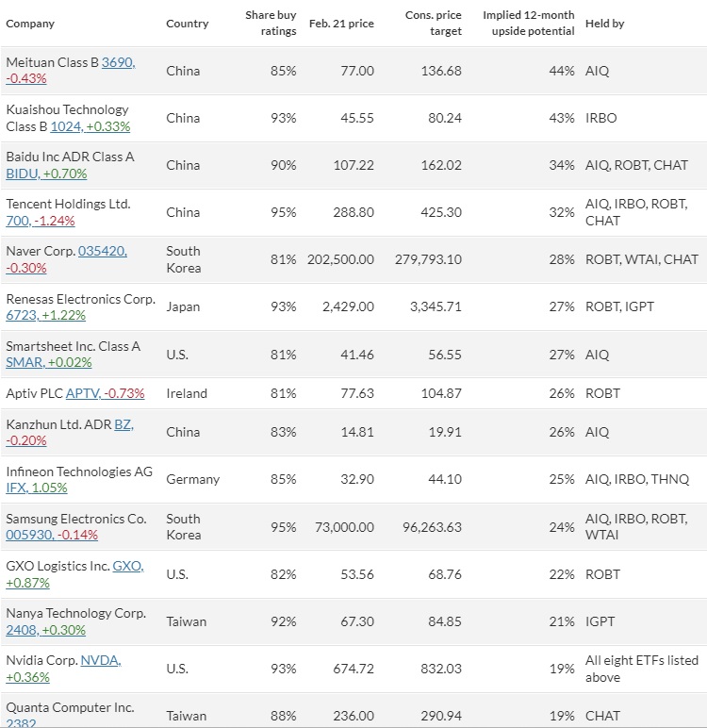Open the Kanzhun BZ ticker link

[123, 424]
